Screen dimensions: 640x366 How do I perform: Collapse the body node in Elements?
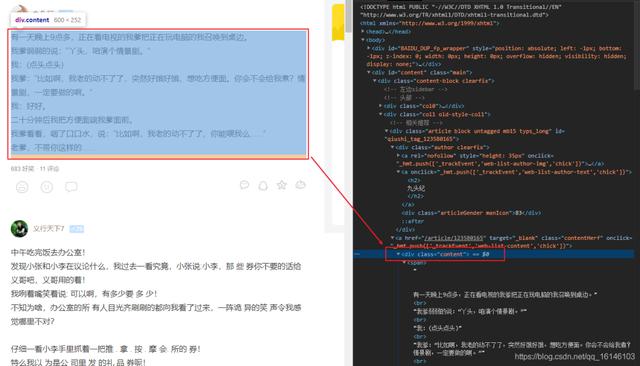(x=363, y=40)
